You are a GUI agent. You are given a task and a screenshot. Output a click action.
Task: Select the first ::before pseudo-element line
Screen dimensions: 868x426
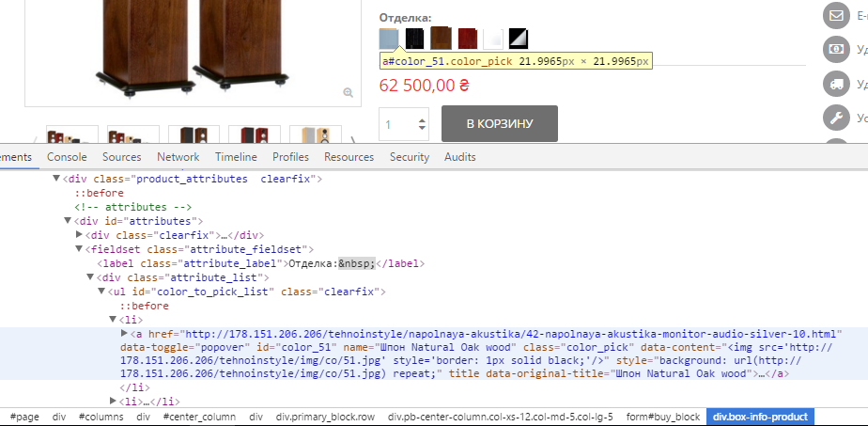tap(100, 193)
